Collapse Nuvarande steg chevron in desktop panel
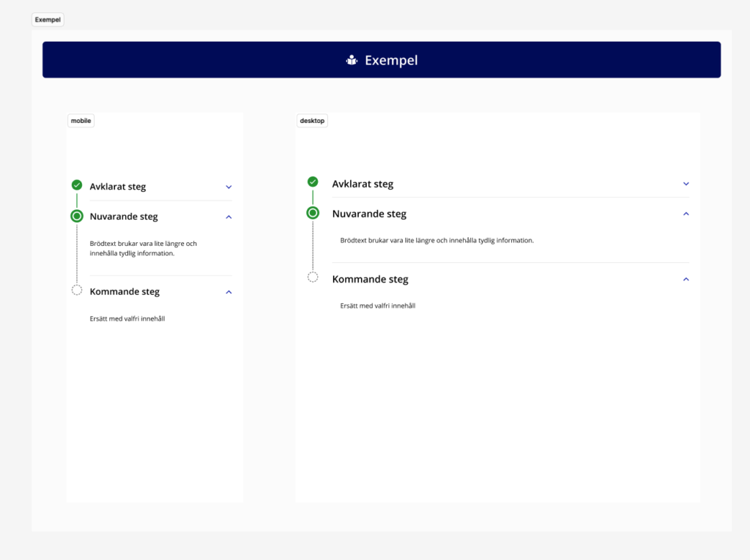 point(686,214)
